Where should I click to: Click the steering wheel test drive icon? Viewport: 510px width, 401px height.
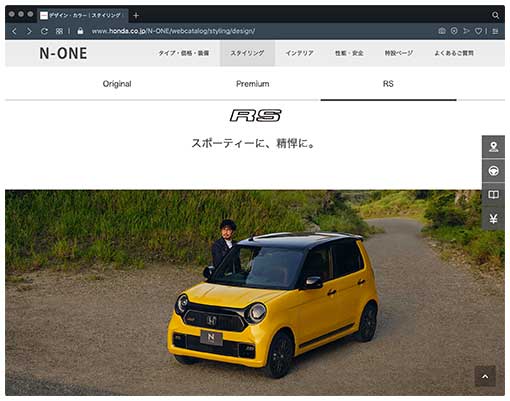click(493, 171)
